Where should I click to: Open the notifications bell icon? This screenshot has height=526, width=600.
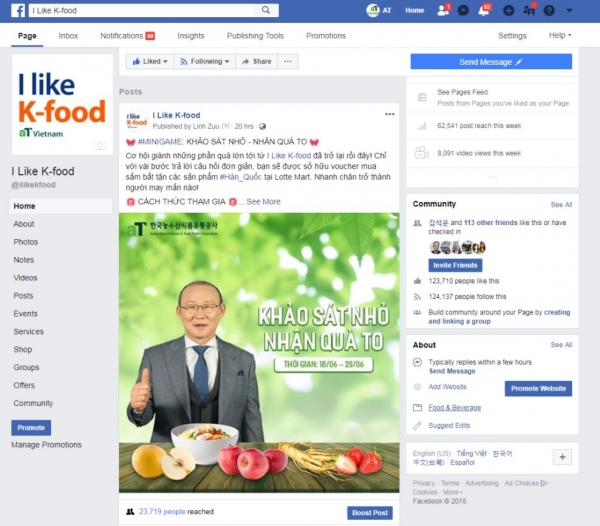484,10
